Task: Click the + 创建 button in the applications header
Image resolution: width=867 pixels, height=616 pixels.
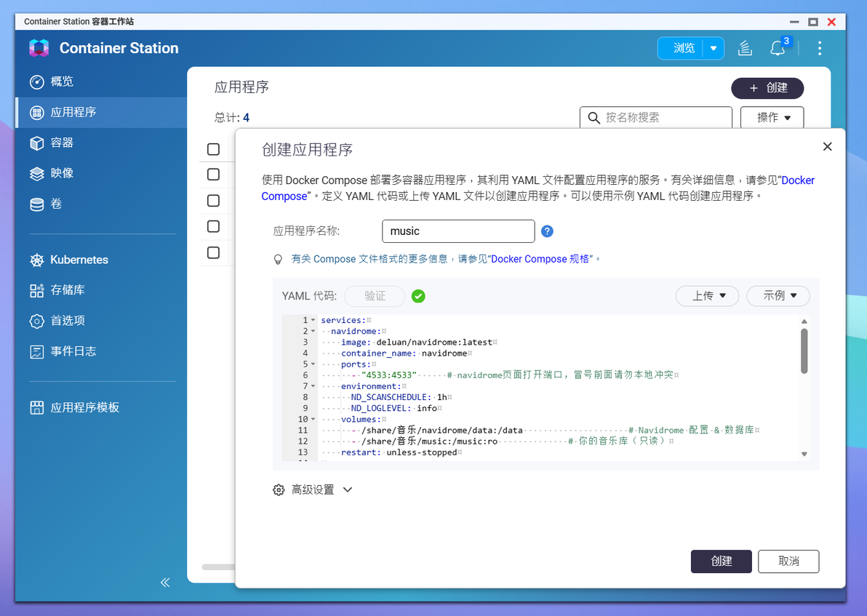Action: (767, 88)
